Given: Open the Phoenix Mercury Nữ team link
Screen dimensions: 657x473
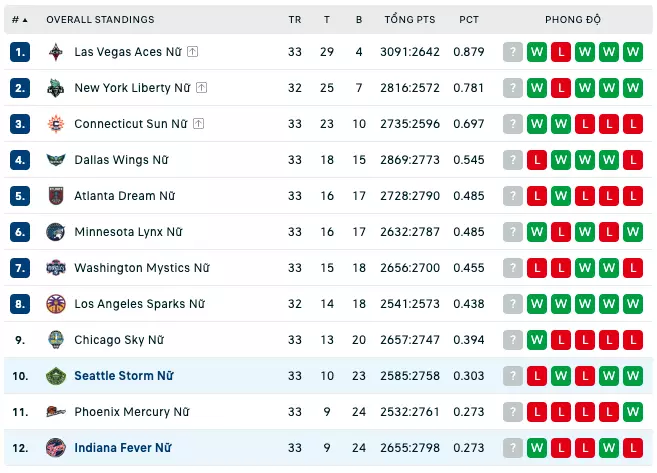Looking at the screenshot, I should pyautogui.click(x=132, y=412).
